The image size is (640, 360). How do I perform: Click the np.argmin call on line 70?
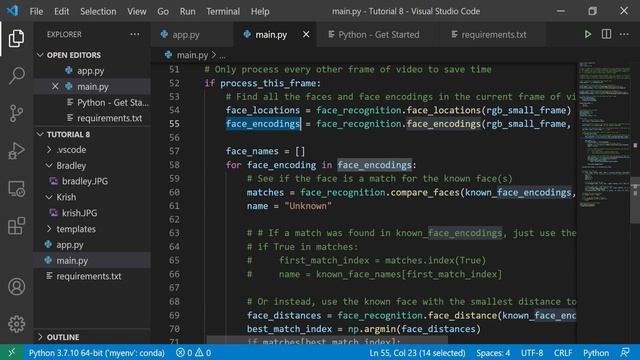pos(414,329)
